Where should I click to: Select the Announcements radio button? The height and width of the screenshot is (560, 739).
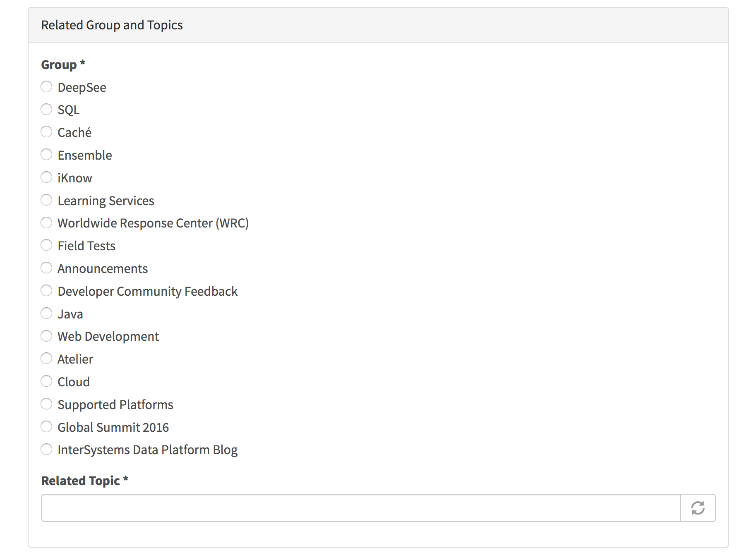[46, 268]
